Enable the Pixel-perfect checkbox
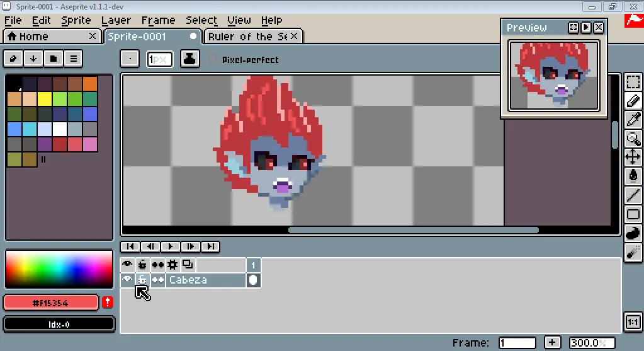 click(212, 59)
